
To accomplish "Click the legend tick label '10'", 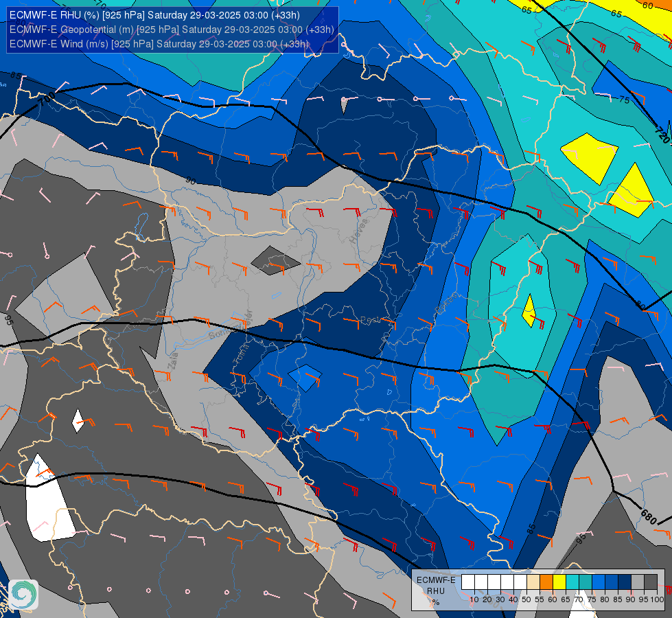I will [474, 599].
